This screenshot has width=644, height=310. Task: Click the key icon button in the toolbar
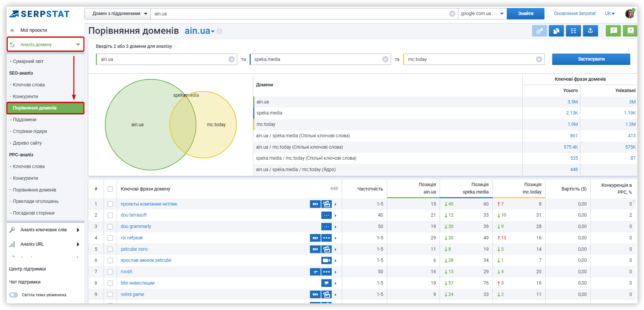click(x=539, y=31)
